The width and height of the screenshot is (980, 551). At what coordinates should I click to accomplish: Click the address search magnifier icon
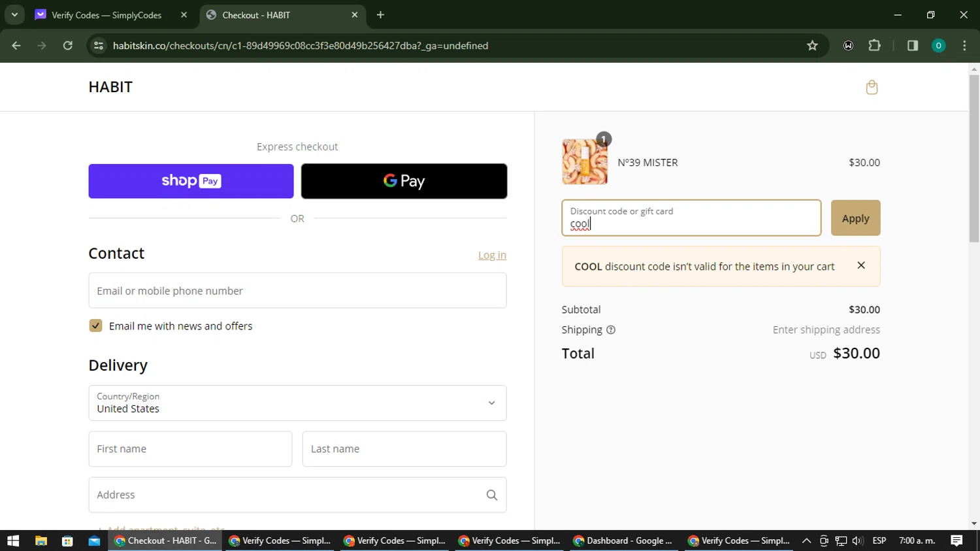[x=492, y=495]
